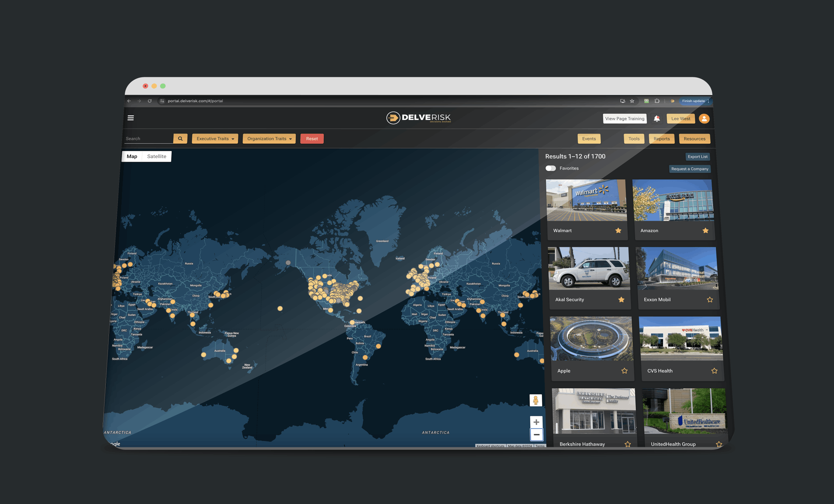Viewport: 834px width, 504px height.
Task: Open the browser extensions puzzle icon
Action: pos(657,101)
